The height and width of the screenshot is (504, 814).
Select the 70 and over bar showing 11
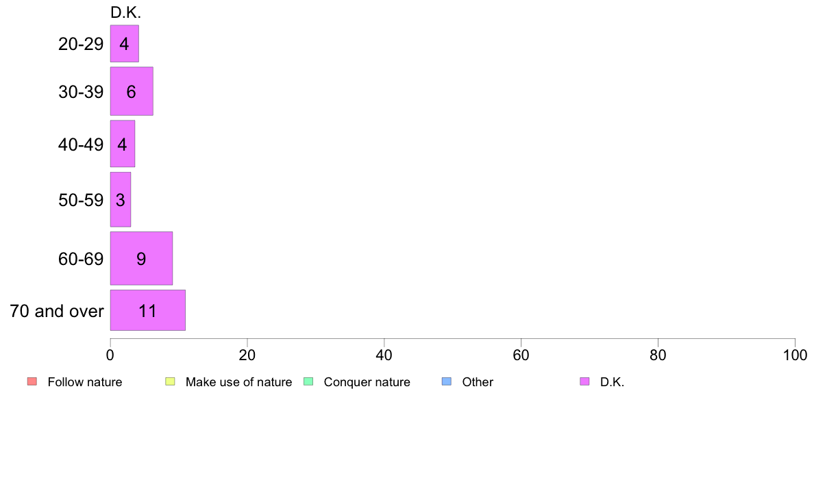point(148,310)
